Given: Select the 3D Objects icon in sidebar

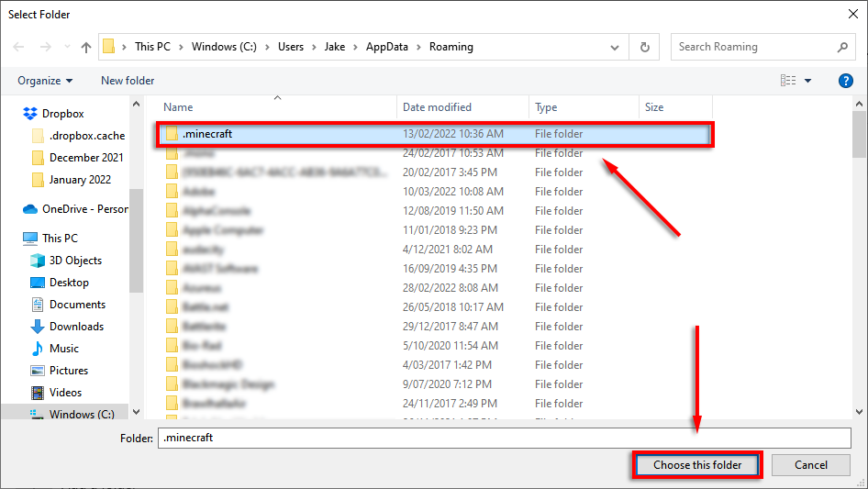Looking at the screenshot, I should coord(38,261).
